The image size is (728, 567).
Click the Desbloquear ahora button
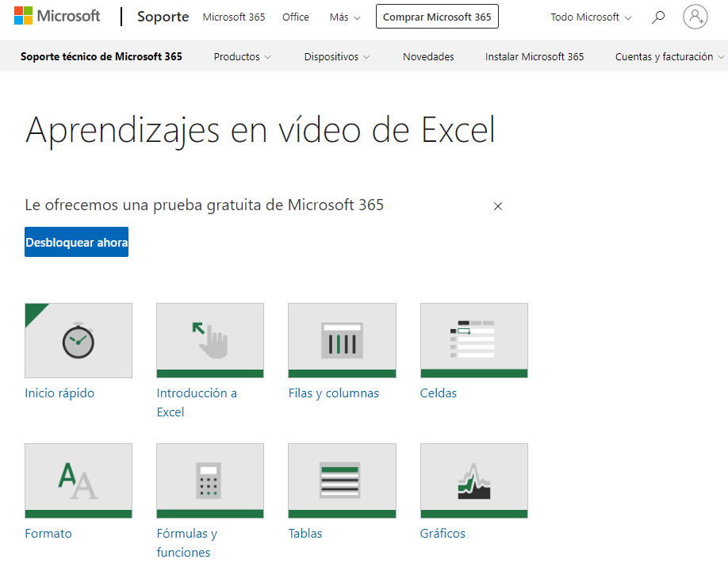[x=77, y=242]
